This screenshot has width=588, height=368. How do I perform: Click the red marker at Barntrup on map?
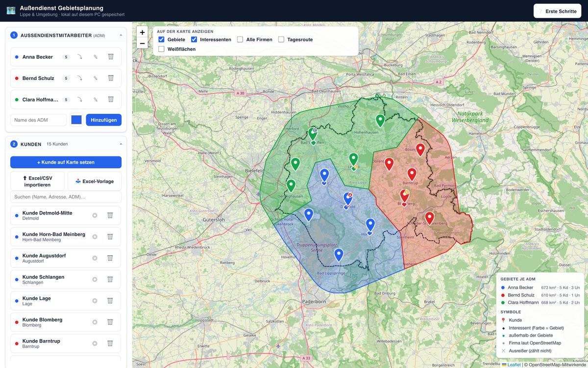tap(412, 174)
